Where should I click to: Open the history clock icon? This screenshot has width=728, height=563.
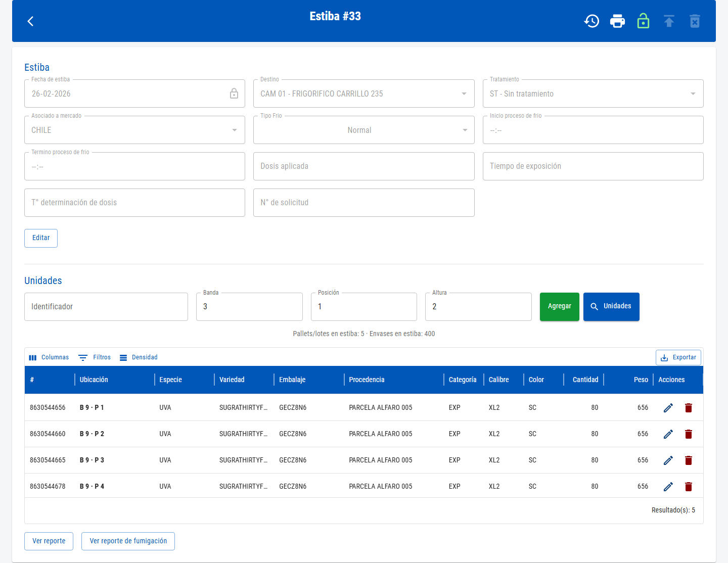pyautogui.click(x=591, y=21)
